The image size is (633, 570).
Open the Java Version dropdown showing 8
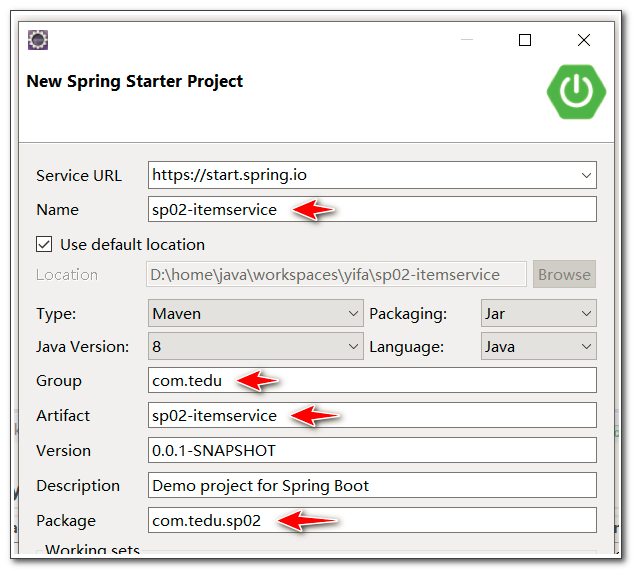(x=256, y=346)
